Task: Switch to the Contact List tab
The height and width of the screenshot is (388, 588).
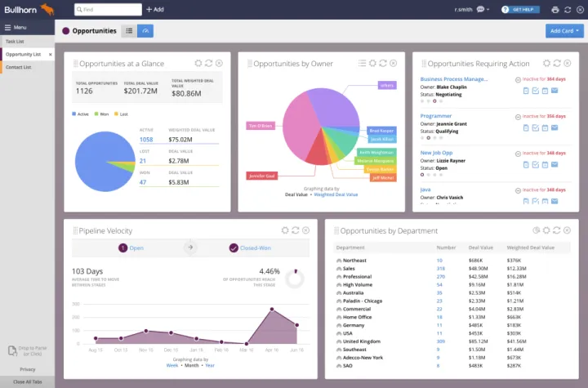Action: tap(19, 67)
